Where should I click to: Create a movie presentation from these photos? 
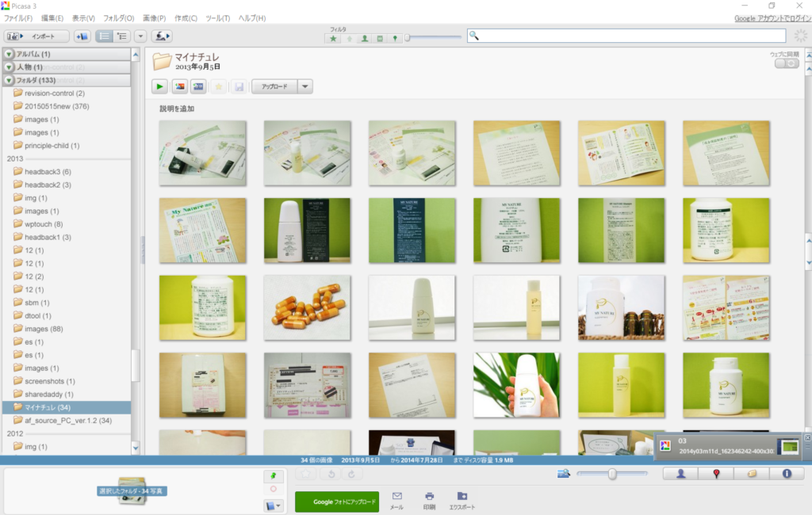(198, 86)
